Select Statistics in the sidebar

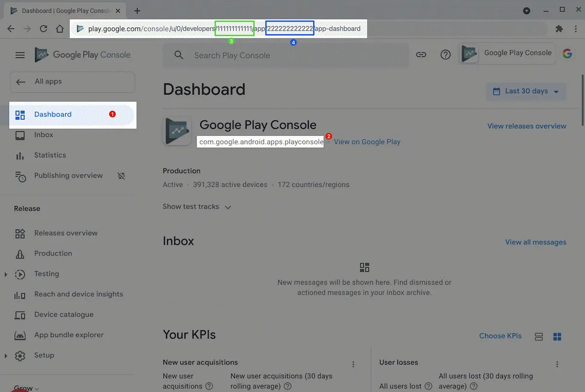point(50,155)
